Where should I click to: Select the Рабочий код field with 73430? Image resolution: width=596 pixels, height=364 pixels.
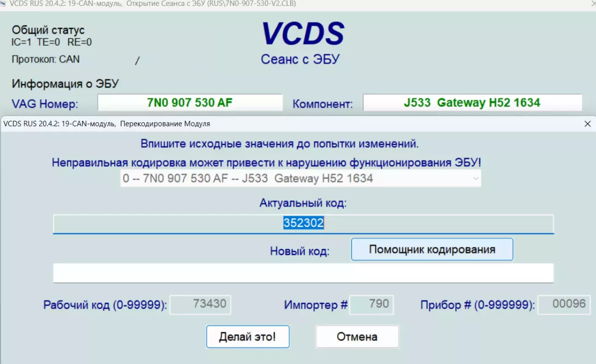(x=201, y=304)
